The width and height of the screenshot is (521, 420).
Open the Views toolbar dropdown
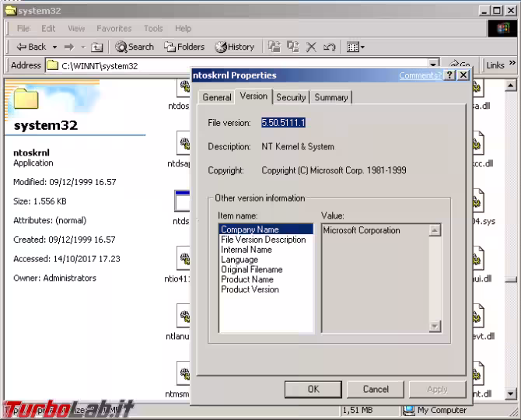tap(355, 47)
